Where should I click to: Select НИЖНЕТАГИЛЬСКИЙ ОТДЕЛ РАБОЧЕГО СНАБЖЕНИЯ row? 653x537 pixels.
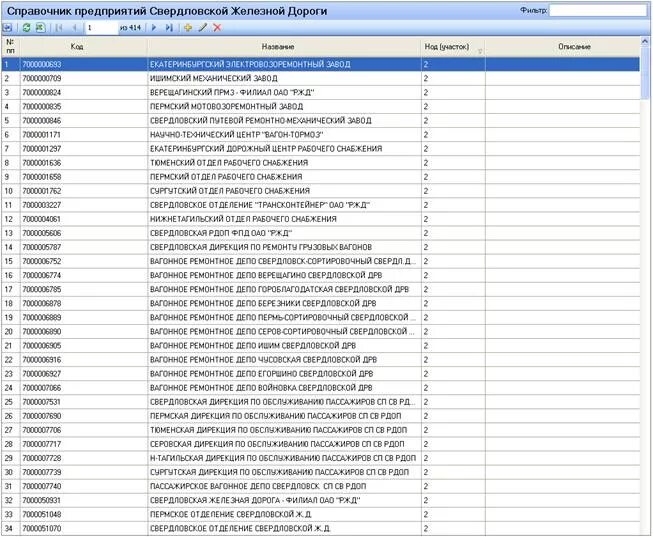[321, 219]
